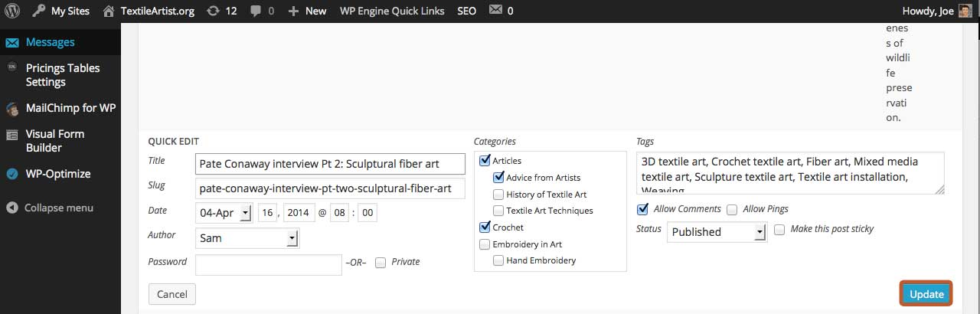Click the Pricings Tables sidebar icon
Viewport: 980px width, 314px height.
pyautogui.click(x=12, y=67)
